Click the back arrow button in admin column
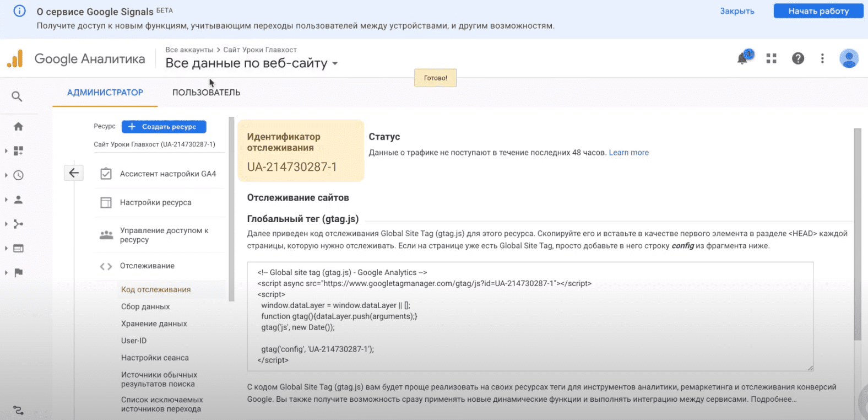 [74, 173]
